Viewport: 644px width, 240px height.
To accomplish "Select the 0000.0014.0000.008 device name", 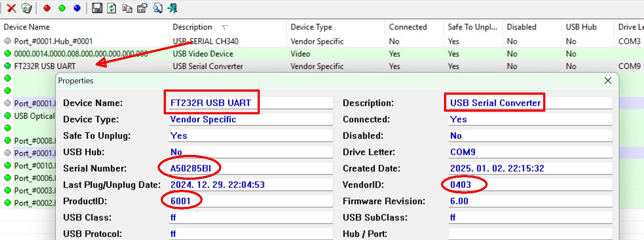I will coord(81,54).
